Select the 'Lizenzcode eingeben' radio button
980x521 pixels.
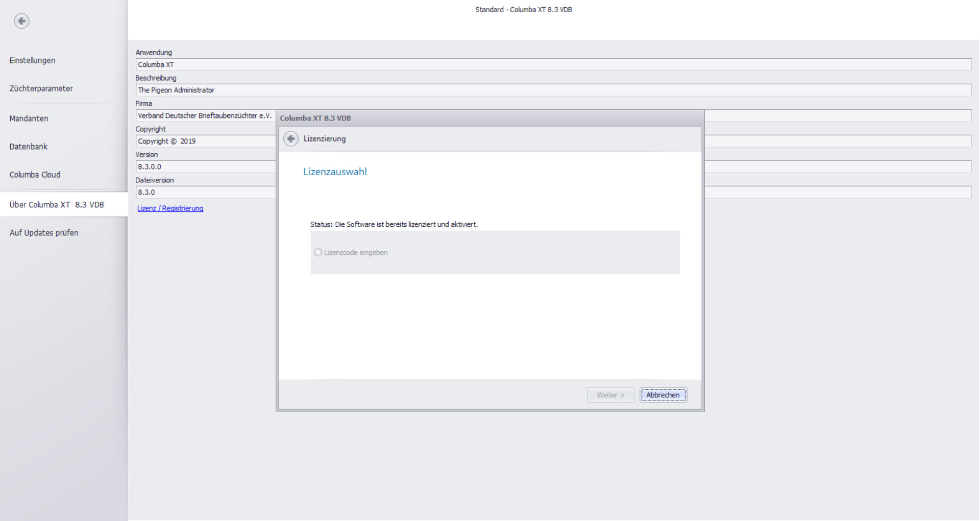point(318,252)
